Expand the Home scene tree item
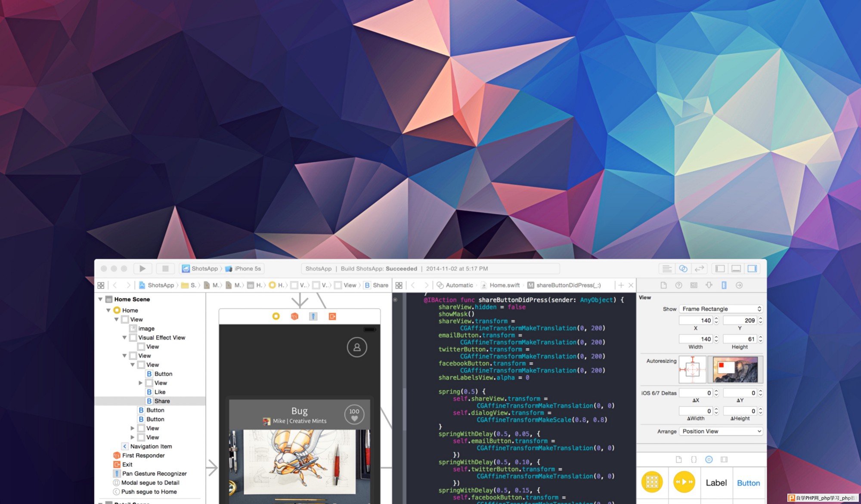 click(x=100, y=299)
